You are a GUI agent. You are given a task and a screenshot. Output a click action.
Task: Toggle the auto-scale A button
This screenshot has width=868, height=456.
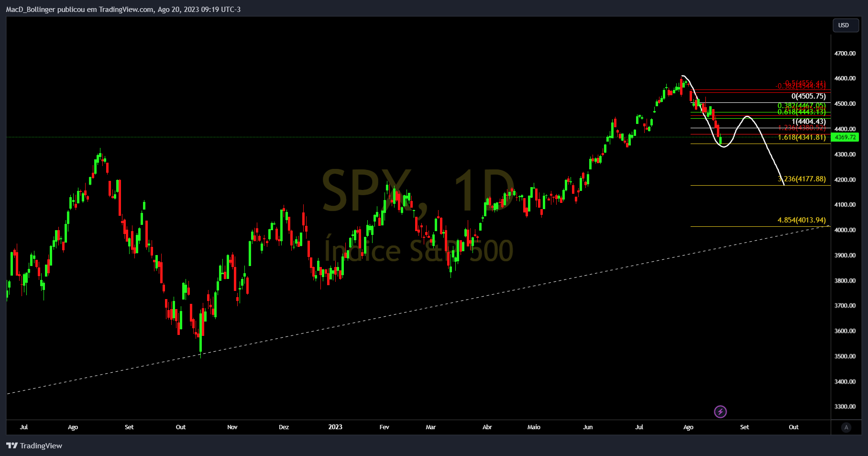[x=846, y=427]
